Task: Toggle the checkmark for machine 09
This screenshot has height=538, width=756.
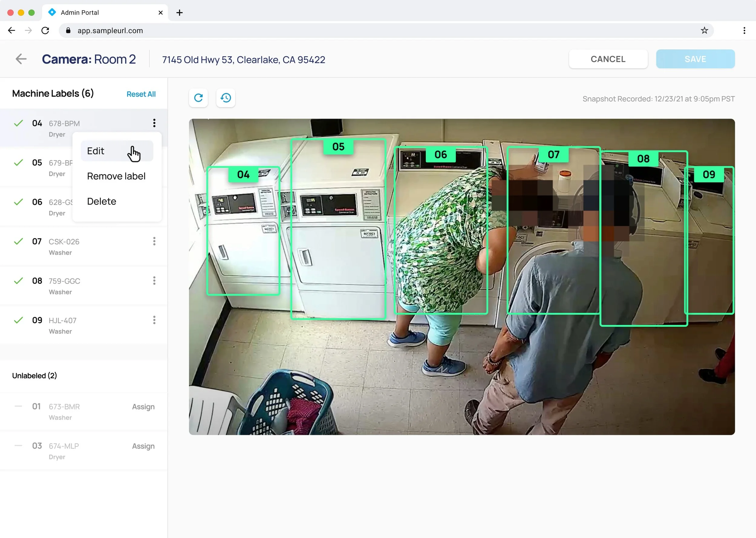Action: click(18, 320)
